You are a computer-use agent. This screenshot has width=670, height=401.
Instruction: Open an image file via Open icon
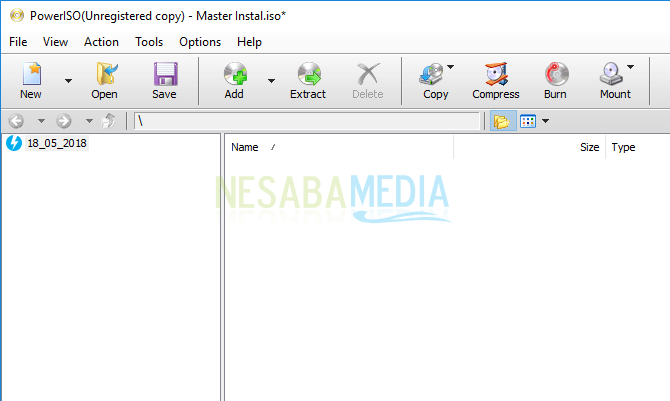pos(104,80)
